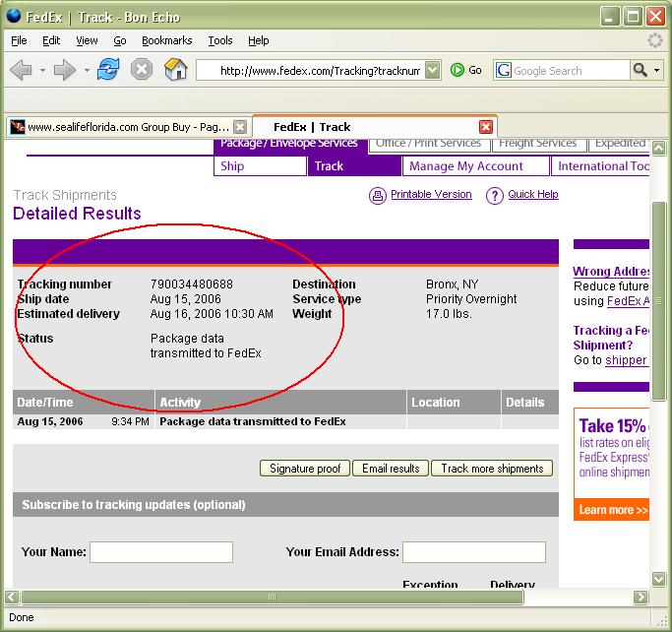Open the Bookmarks menu
This screenshot has height=632, width=672.
(166, 40)
